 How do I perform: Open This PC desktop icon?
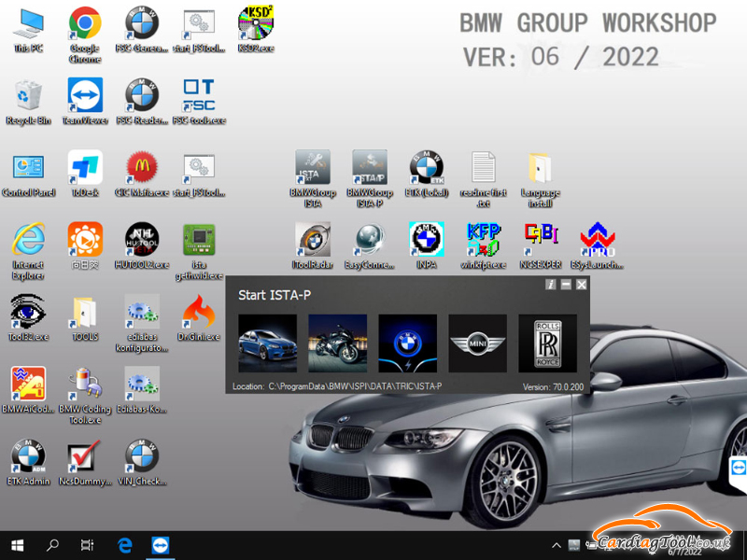(x=28, y=30)
